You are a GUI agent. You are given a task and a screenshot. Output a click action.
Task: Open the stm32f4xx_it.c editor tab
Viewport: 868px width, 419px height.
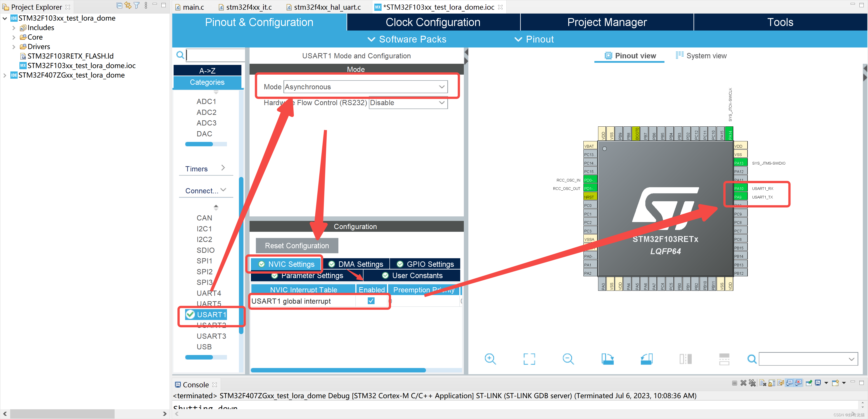click(x=245, y=7)
